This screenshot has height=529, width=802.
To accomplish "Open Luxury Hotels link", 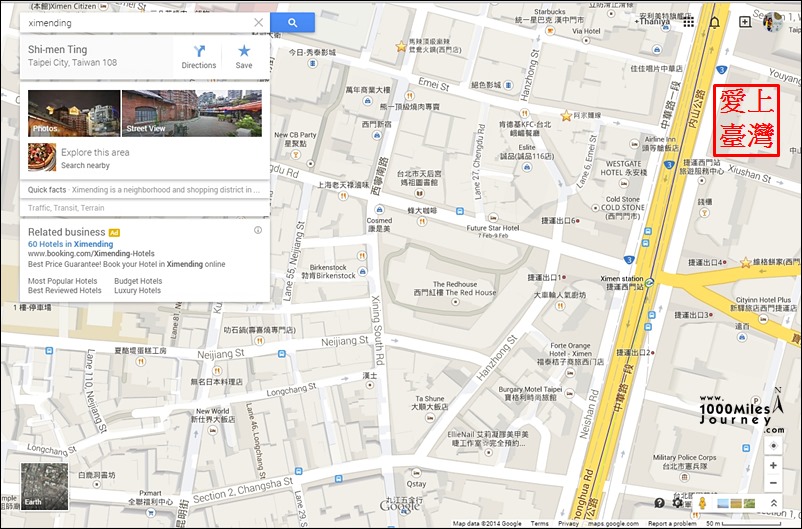I will point(137,290).
